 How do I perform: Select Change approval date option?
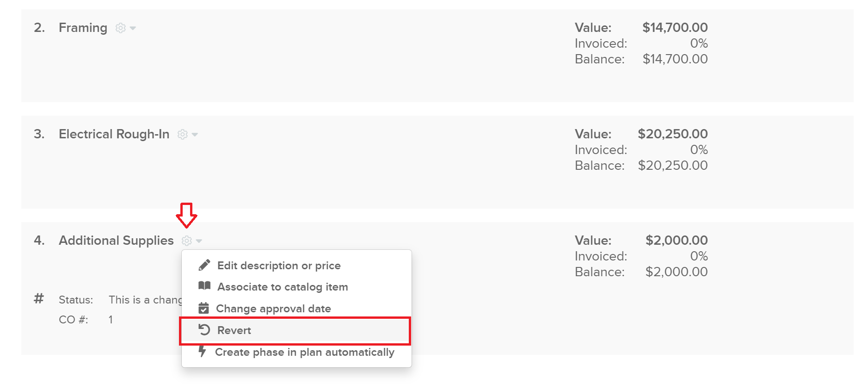(x=274, y=308)
